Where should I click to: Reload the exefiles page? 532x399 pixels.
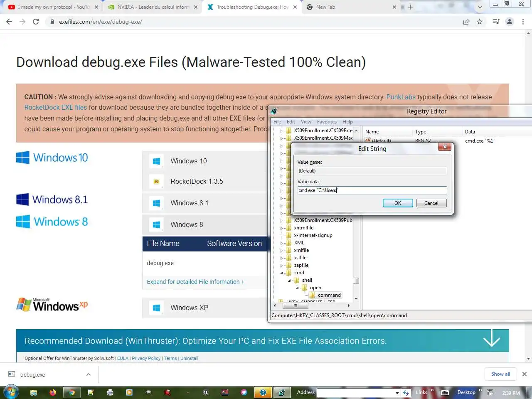[x=36, y=22]
